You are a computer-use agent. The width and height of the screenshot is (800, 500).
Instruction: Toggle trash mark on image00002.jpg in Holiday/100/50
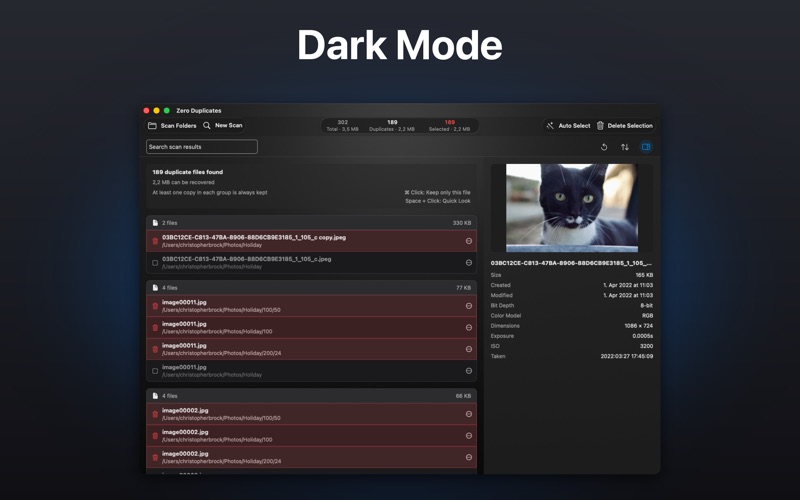[x=155, y=414]
